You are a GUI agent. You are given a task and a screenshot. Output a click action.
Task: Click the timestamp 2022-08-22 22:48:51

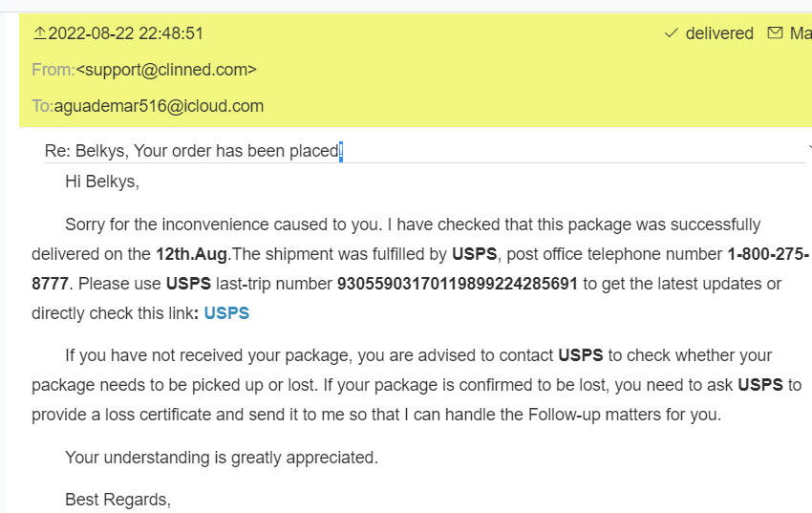pos(125,33)
